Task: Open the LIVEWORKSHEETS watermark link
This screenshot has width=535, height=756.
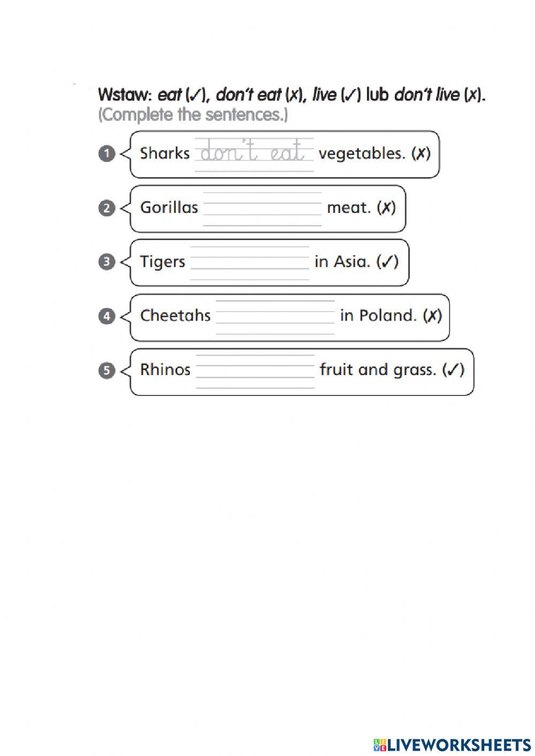Action: tap(458, 744)
